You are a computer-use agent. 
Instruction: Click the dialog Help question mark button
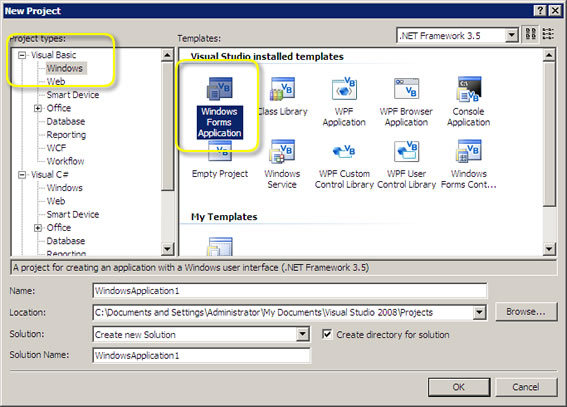click(540, 10)
